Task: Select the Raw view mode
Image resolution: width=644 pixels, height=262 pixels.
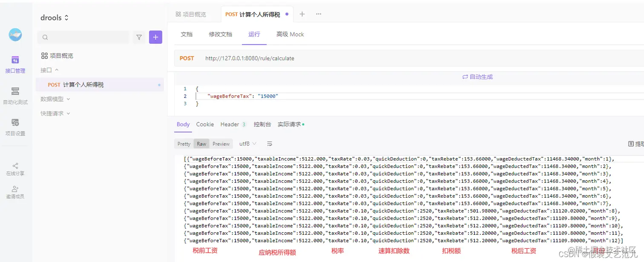Action: (x=201, y=144)
